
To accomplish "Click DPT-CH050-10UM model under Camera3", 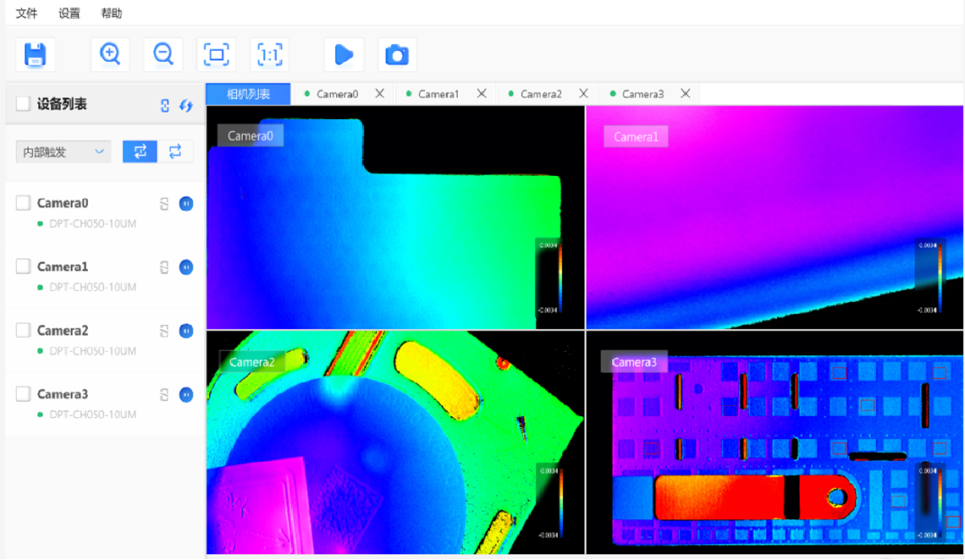I will (92, 415).
